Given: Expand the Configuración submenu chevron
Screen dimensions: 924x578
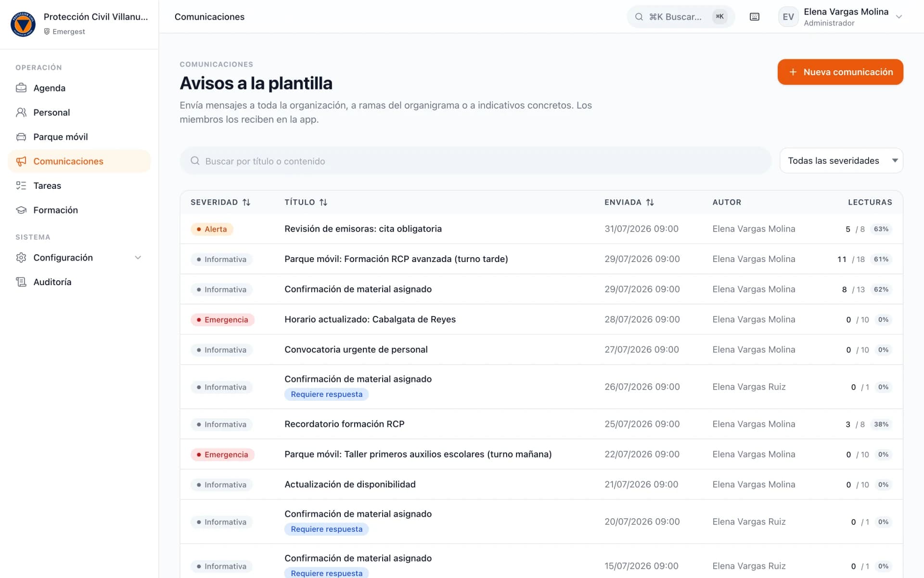Looking at the screenshot, I should 138,258.
